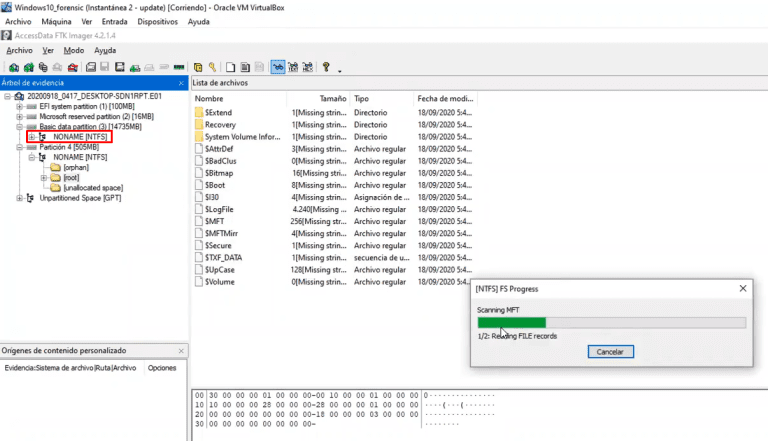Select the Recovery folder icon in file list
This screenshot has height=441, width=768.
point(198,125)
